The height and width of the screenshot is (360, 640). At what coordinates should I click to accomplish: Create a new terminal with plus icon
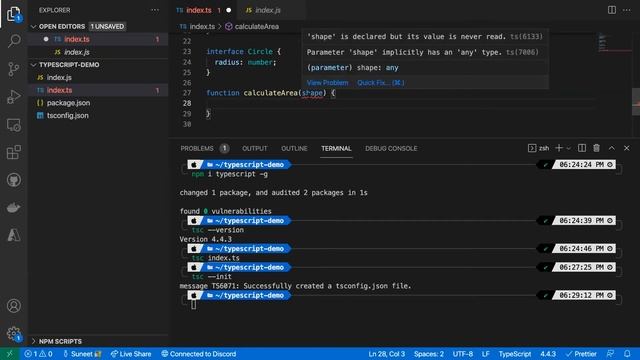tap(559, 148)
